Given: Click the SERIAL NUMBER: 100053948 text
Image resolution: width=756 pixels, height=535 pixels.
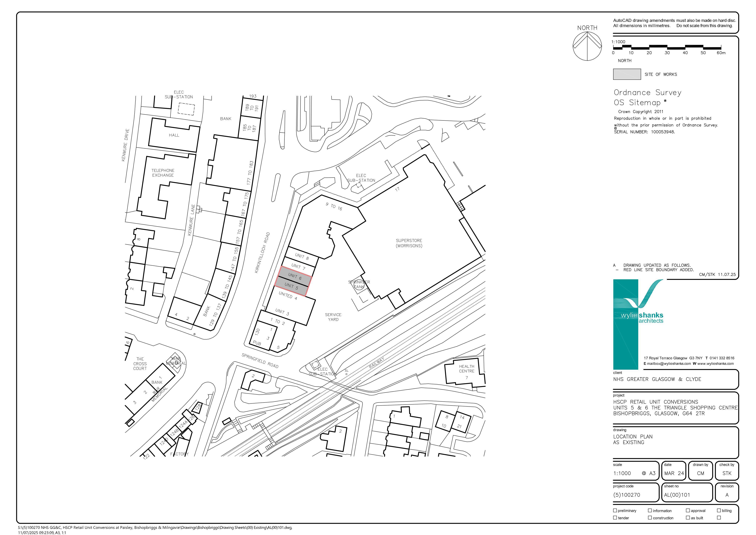Looking at the screenshot, I should tap(644, 132).
